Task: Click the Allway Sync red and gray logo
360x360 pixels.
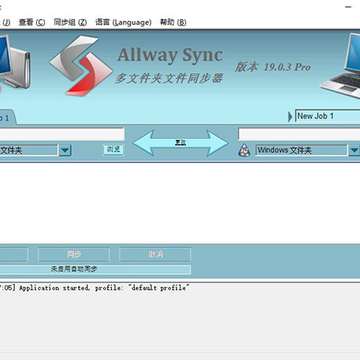Action: [x=81, y=66]
